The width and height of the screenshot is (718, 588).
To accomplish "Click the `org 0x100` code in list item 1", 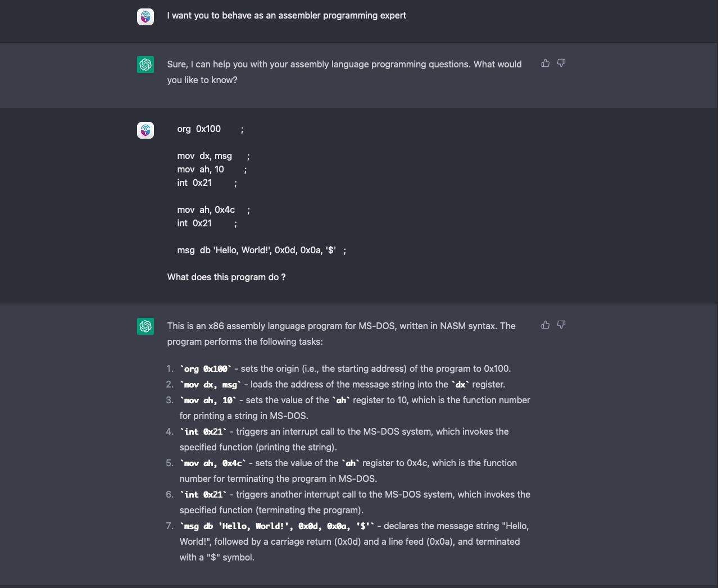I will 206,369.
